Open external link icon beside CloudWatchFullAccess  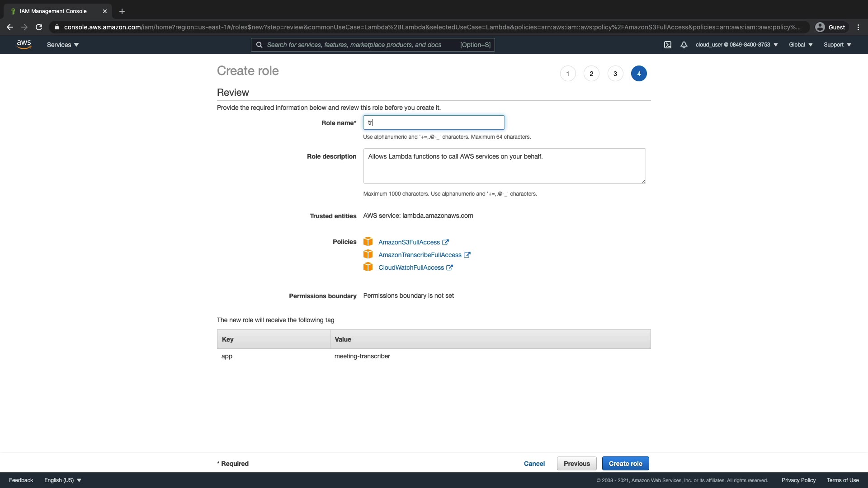pos(449,267)
